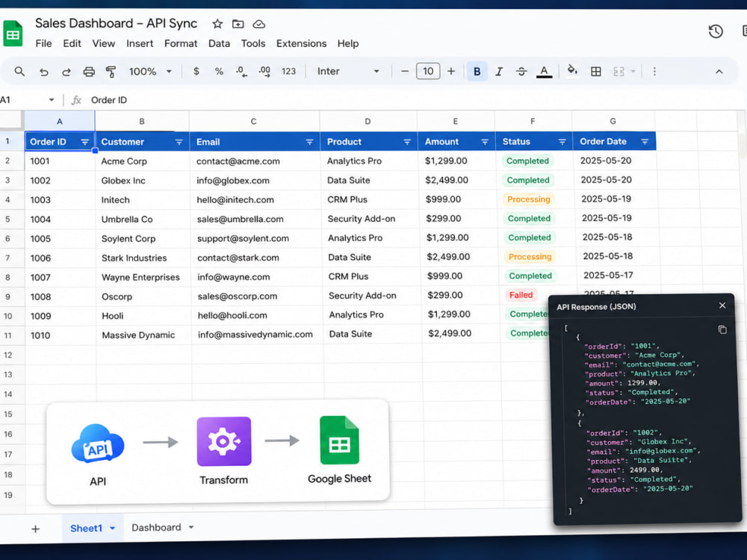Expand the name box dropdown arrow
Screen dimensions: 747x560
(x=52, y=100)
